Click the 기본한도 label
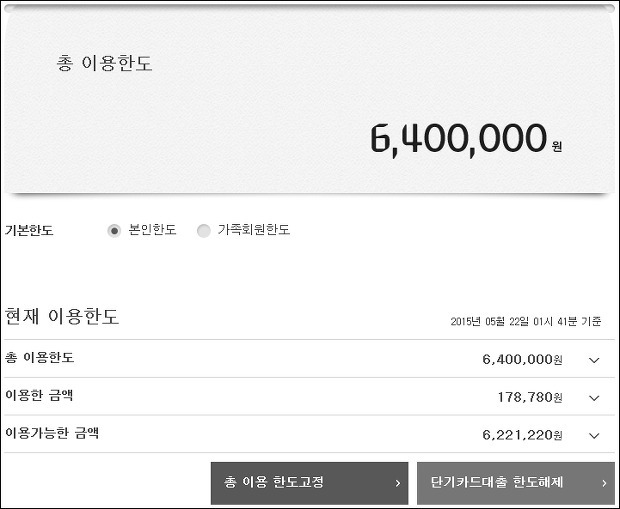620x509 pixels. (x=29, y=230)
